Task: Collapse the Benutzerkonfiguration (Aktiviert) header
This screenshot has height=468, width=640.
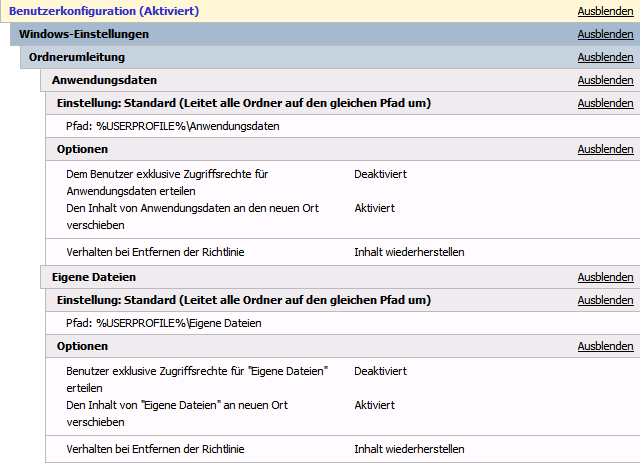Action: [x=103, y=11]
